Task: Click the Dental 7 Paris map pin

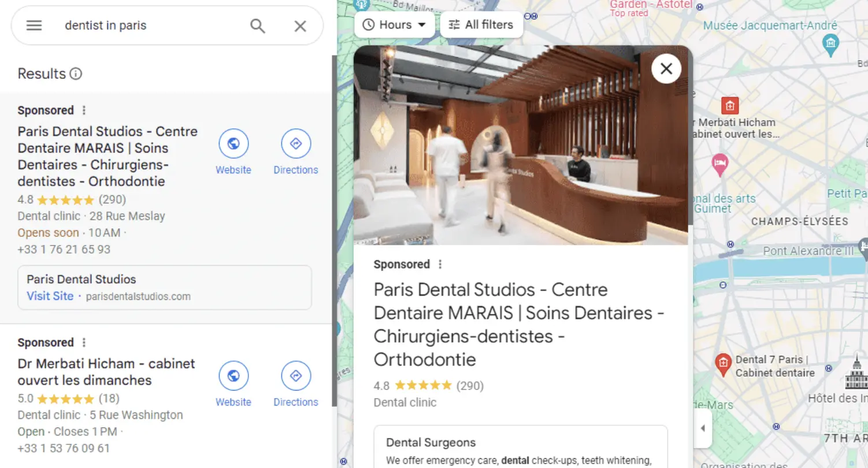Action: point(723,364)
